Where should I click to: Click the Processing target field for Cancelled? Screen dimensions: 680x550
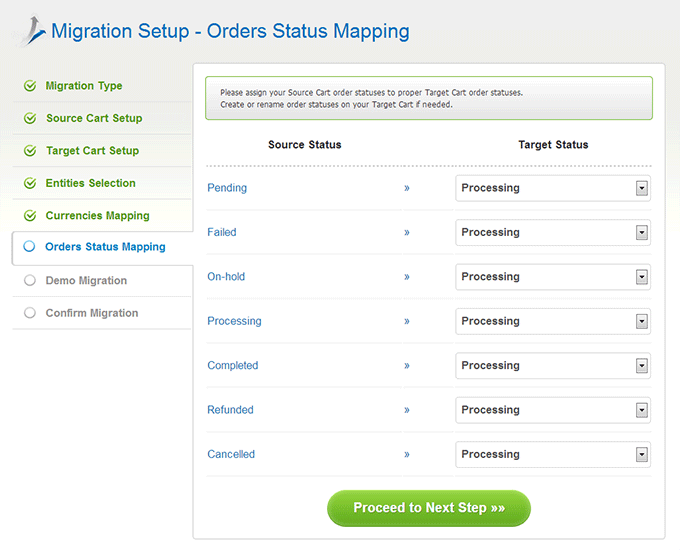pos(553,454)
